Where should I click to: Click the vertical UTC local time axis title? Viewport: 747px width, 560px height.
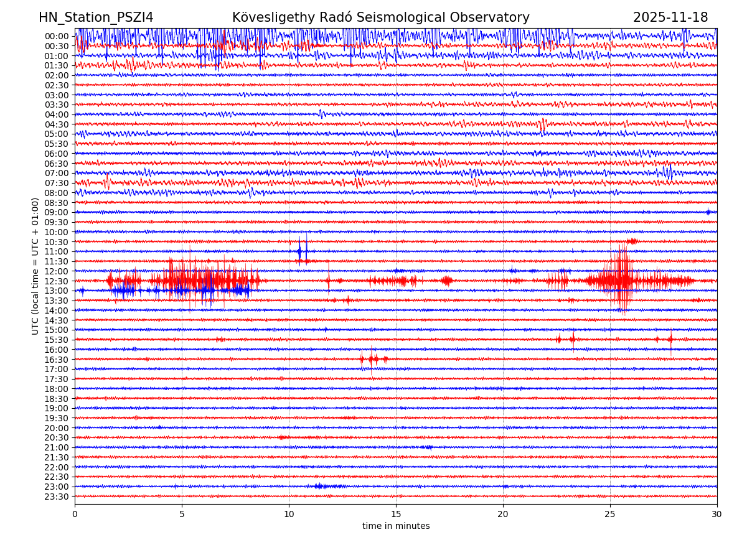[x=35, y=266]
